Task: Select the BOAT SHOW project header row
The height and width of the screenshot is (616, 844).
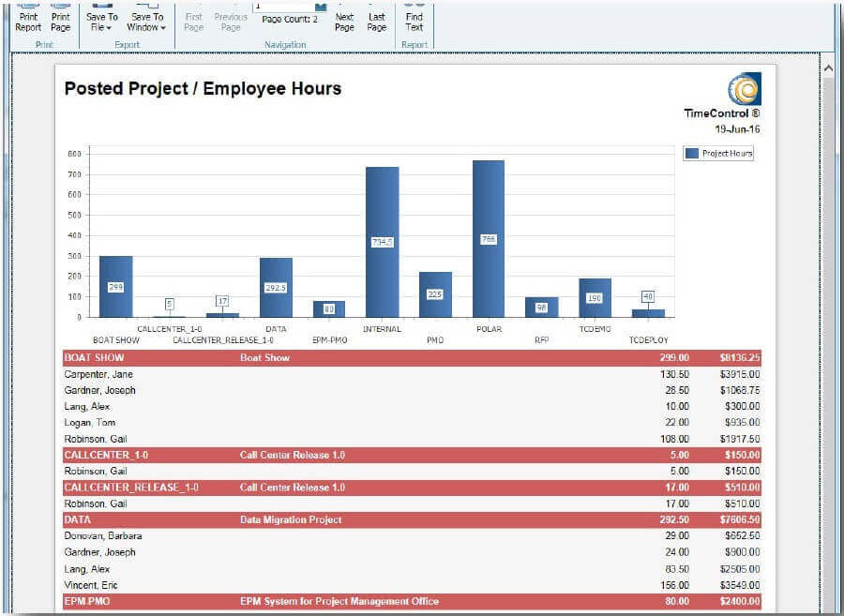Action: tap(412, 357)
